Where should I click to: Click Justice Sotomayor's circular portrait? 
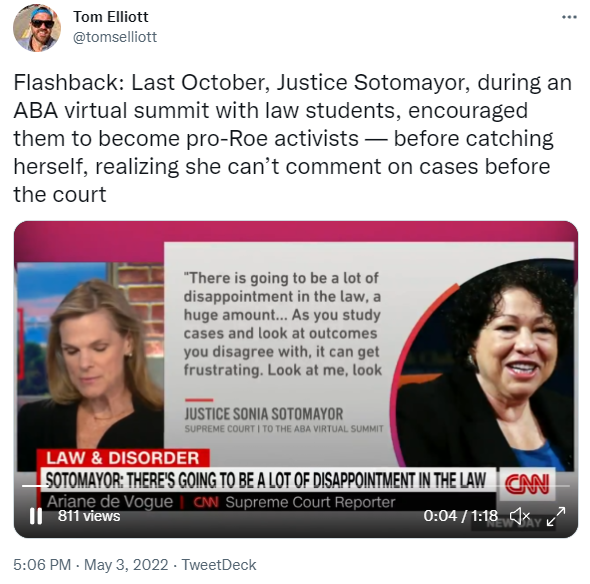pyautogui.click(x=484, y=363)
